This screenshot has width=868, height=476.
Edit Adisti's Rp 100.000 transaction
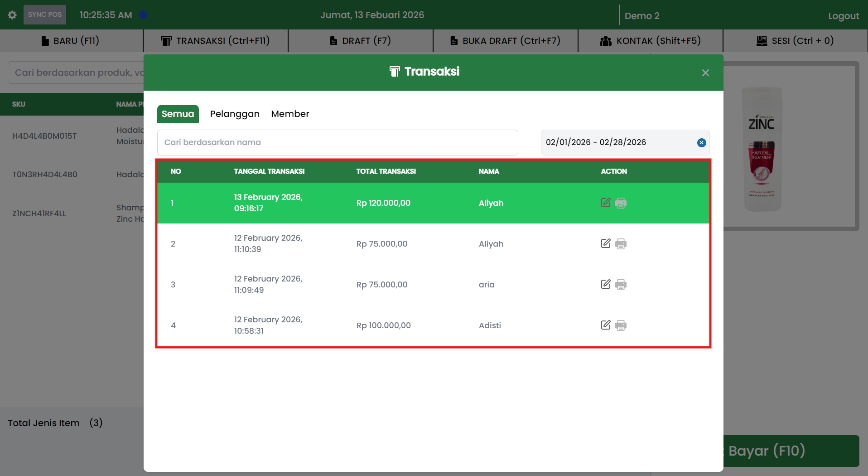coord(606,325)
